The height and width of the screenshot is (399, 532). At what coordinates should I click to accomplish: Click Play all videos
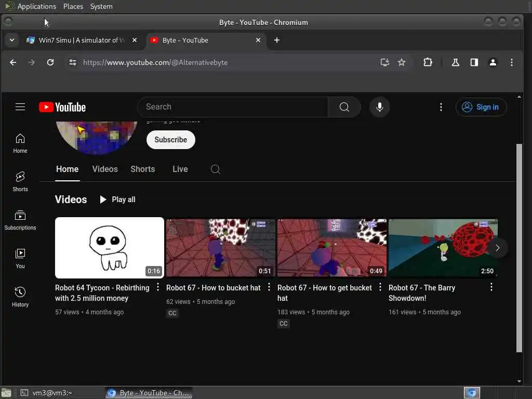(117, 199)
